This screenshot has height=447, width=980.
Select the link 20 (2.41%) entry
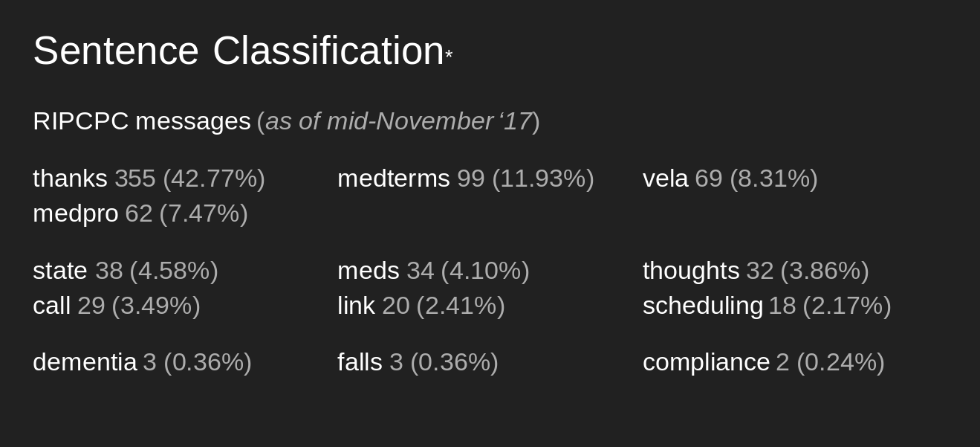point(421,306)
